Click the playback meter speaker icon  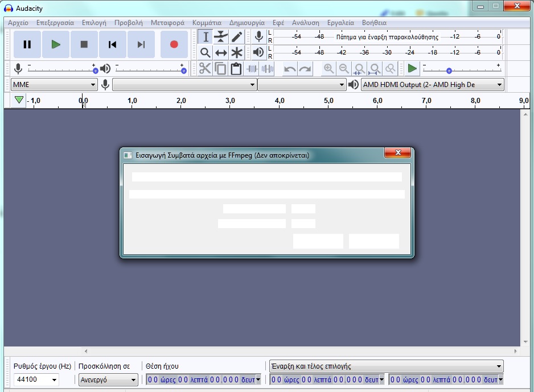point(259,52)
